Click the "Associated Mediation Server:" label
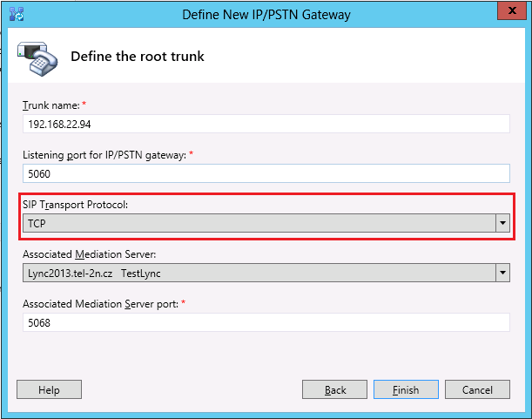This screenshot has height=419, width=532. [x=91, y=254]
